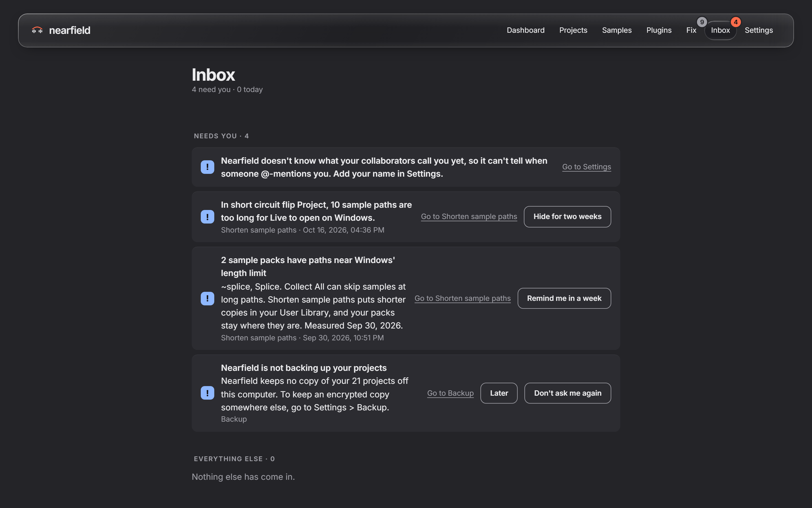Screen dimensions: 812x508
Task: Click the 'NEEDS YOU · 4' section header
Action: pyautogui.click(x=221, y=136)
